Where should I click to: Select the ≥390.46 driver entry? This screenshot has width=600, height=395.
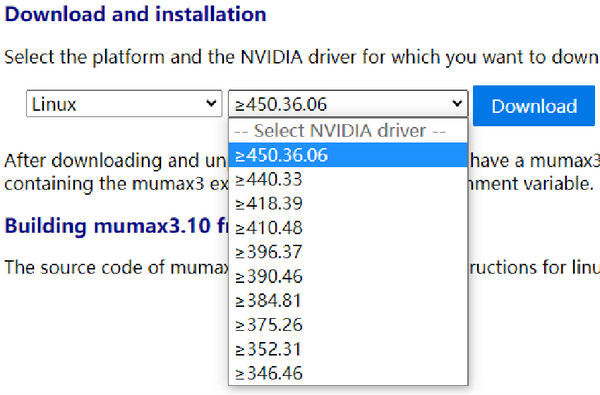pos(348,276)
